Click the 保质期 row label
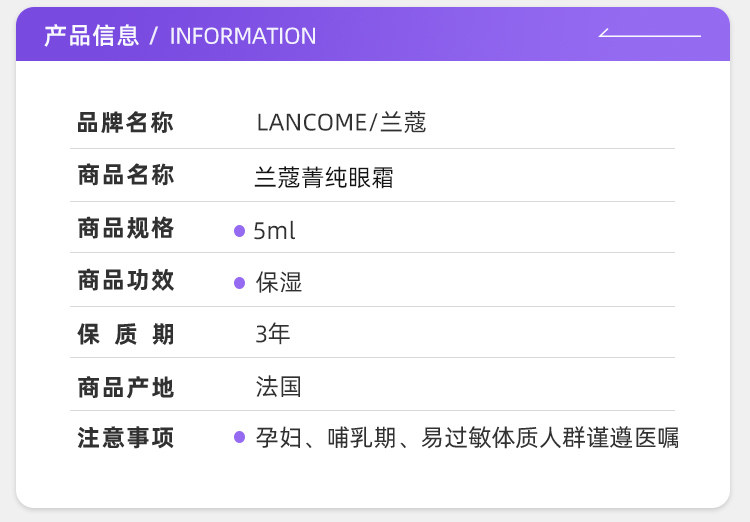Screen dimensions: 750x522 point(126,334)
